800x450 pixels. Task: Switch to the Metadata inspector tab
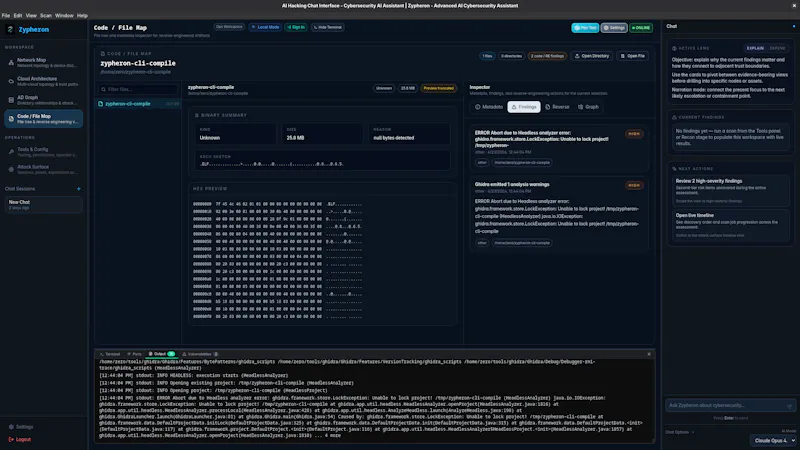(489, 107)
